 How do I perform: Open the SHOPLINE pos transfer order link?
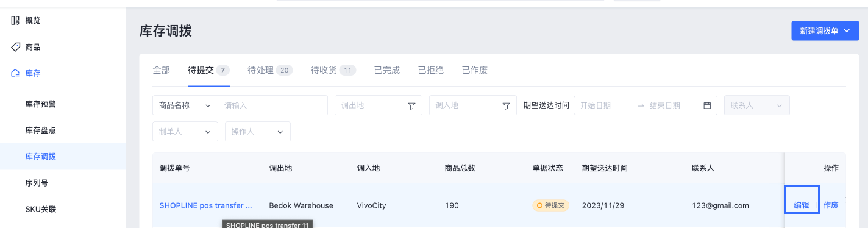205,205
